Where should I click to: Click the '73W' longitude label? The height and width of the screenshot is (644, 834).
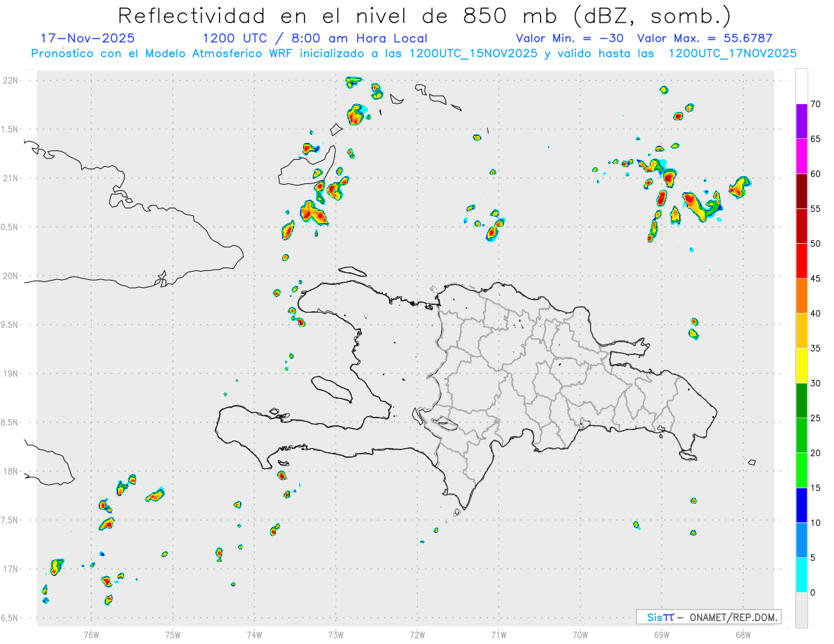tap(336, 634)
